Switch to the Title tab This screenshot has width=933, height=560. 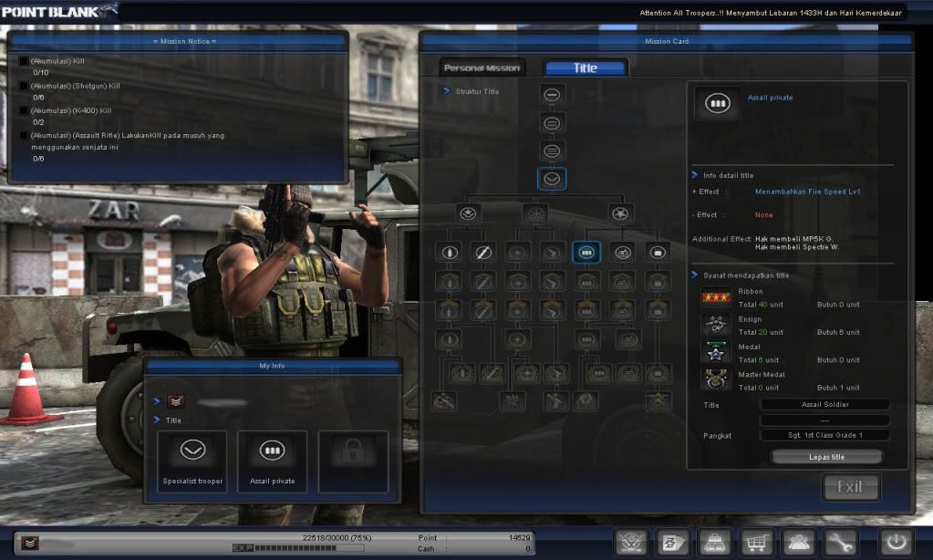[x=586, y=67]
